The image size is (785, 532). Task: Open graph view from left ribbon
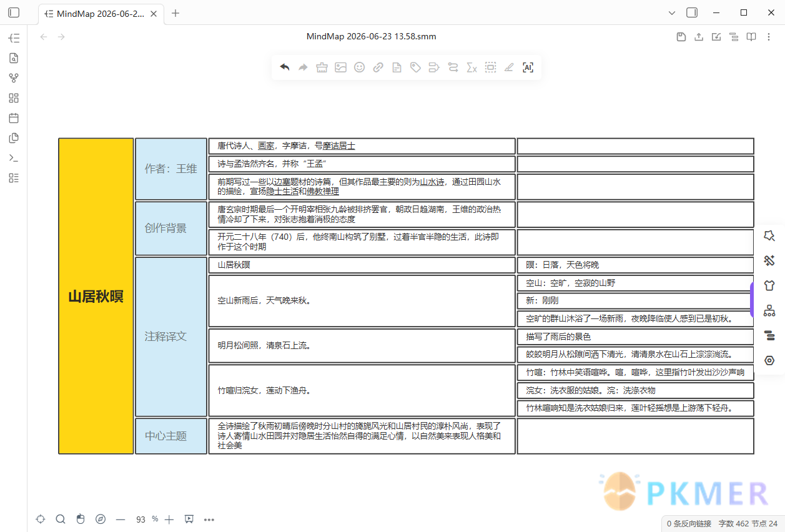[14, 78]
